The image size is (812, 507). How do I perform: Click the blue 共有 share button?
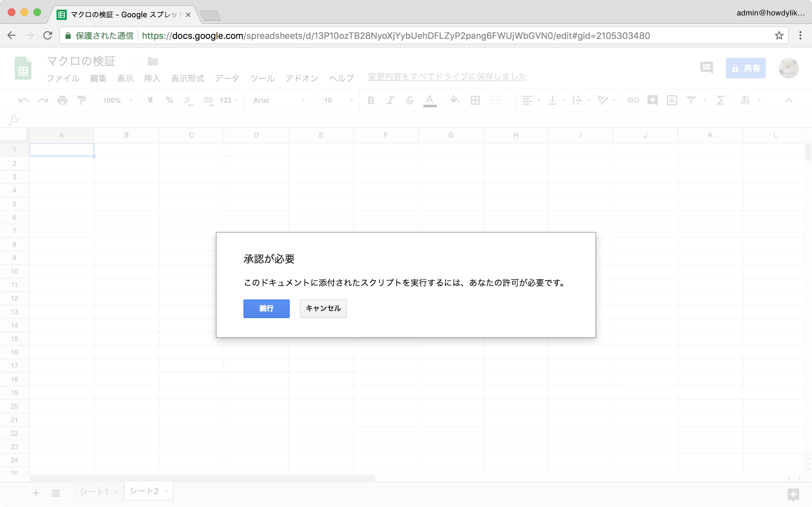745,68
